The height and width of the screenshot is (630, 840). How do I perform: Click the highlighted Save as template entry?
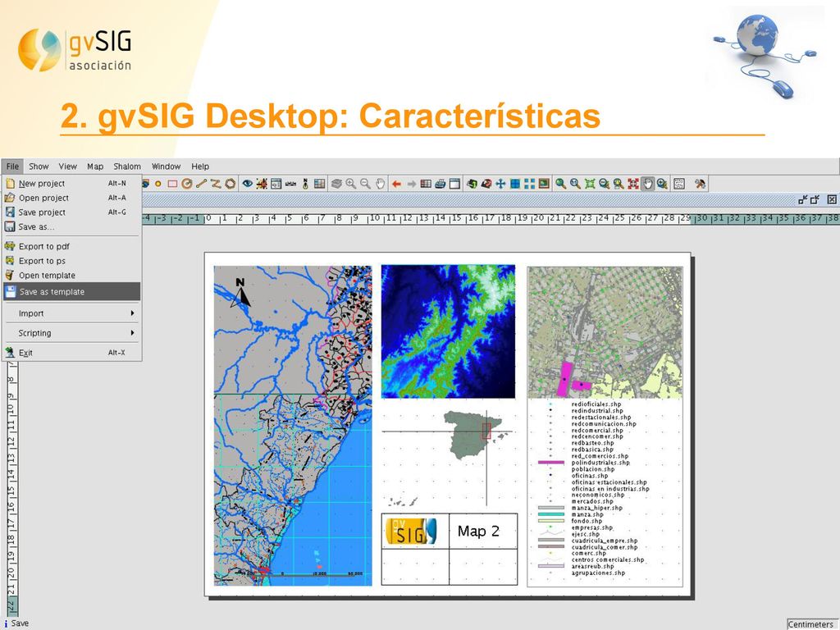point(72,291)
